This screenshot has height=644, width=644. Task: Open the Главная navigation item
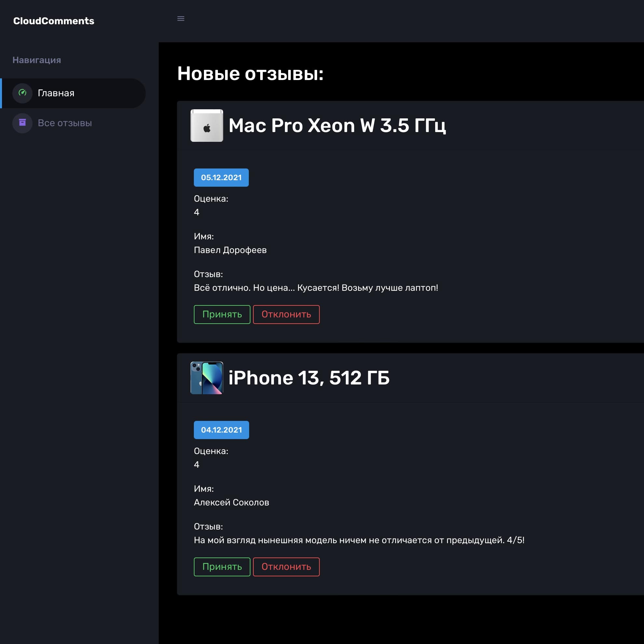tap(73, 93)
